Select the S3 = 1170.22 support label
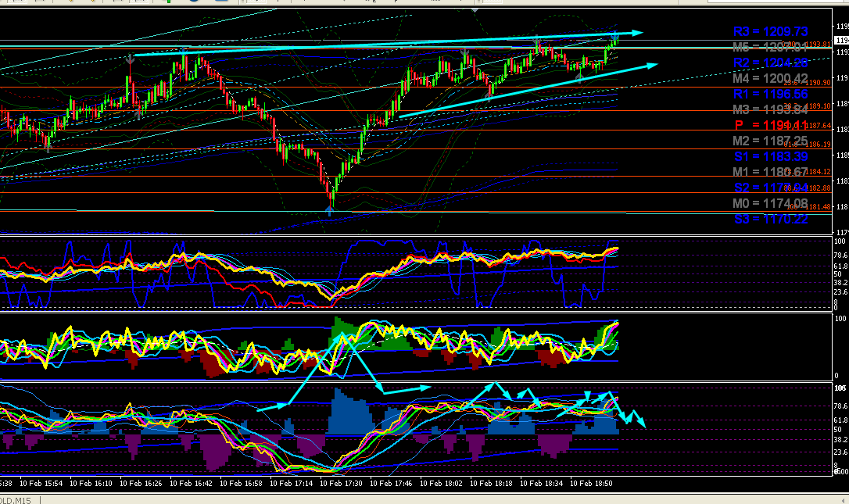 (x=771, y=219)
